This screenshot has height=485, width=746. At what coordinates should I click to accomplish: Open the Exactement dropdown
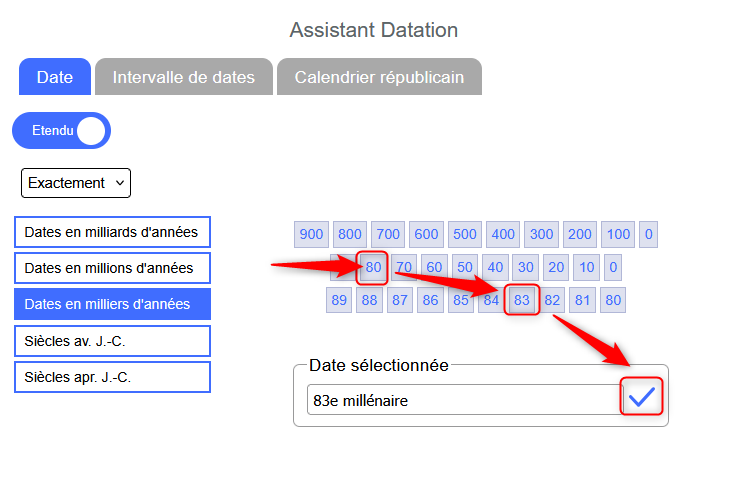coord(76,183)
